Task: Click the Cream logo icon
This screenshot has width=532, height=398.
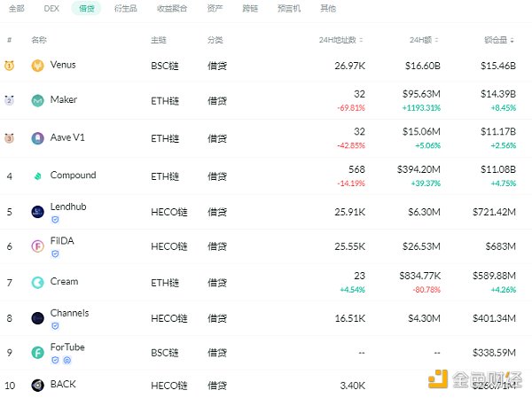Action: pyautogui.click(x=37, y=282)
